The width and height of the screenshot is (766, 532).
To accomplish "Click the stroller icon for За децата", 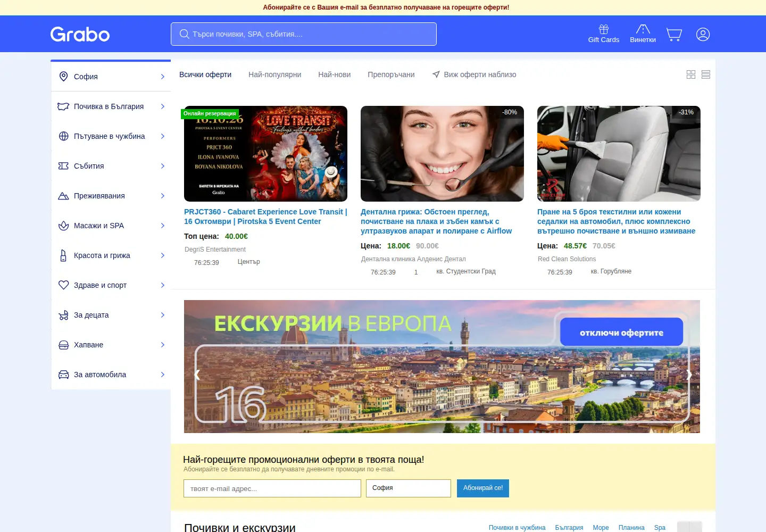I will click(63, 315).
